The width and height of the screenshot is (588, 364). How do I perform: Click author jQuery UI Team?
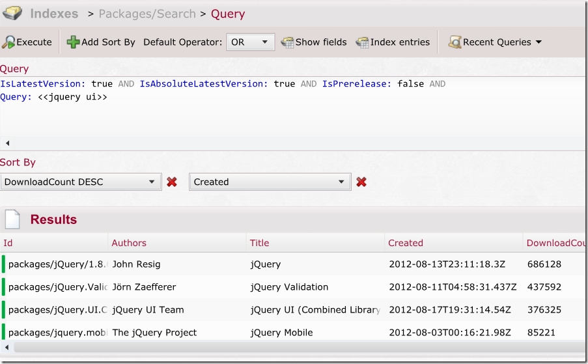click(x=148, y=310)
